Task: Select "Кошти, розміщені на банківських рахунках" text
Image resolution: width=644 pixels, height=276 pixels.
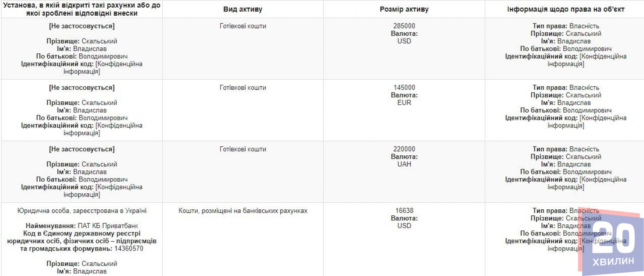Action: tap(243, 211)
